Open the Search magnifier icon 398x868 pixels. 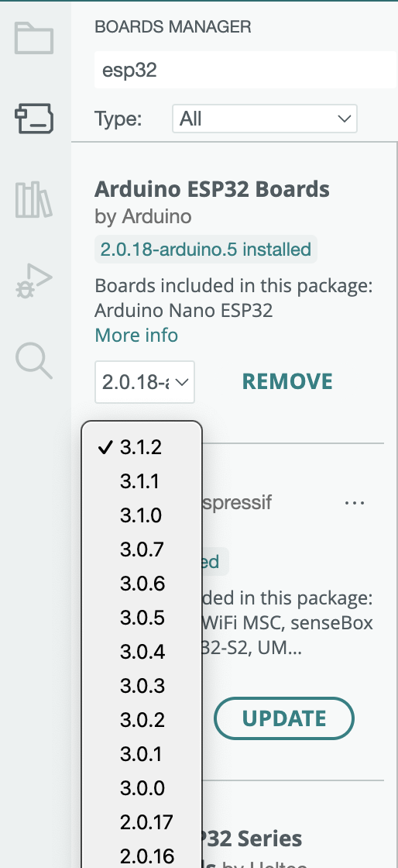[34, 361]
